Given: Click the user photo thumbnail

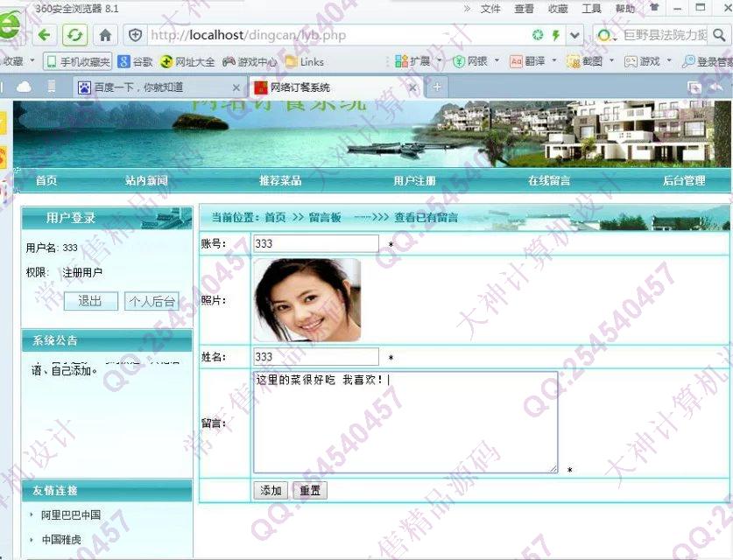Looking at the screenshot, I should point(307,300).
